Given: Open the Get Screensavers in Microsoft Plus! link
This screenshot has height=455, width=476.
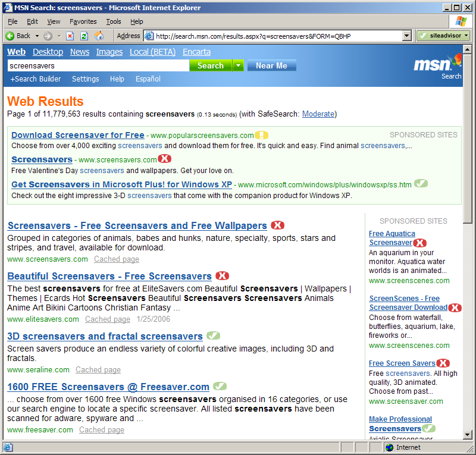Looking at the screenshot, I should [121, 184].
